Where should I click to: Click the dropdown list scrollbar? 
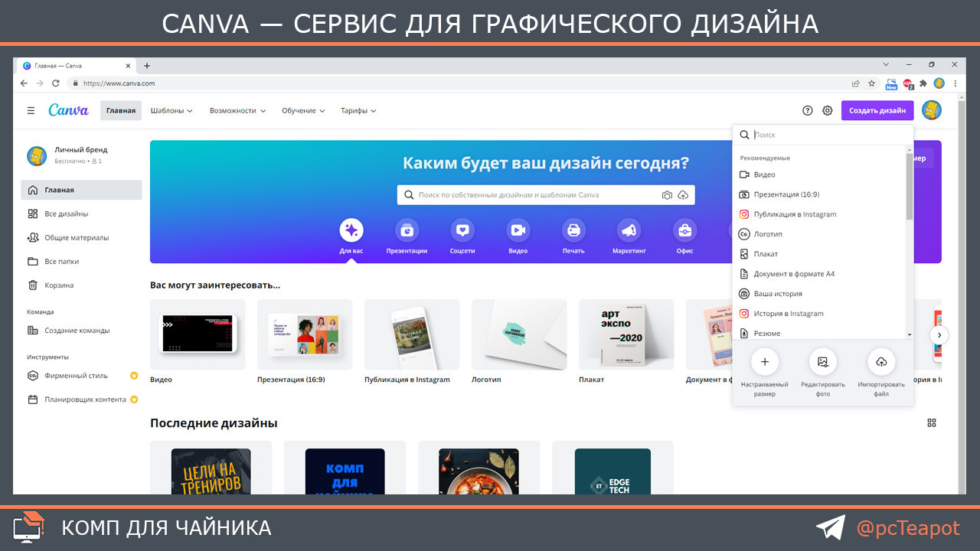coord(910,187)
